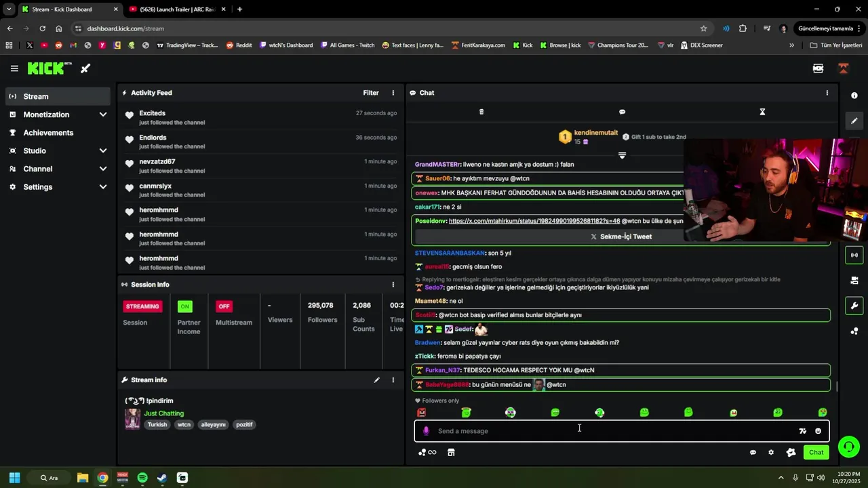Toggle the Multistream OFF badge
The image size is (868, 488).
224,306
